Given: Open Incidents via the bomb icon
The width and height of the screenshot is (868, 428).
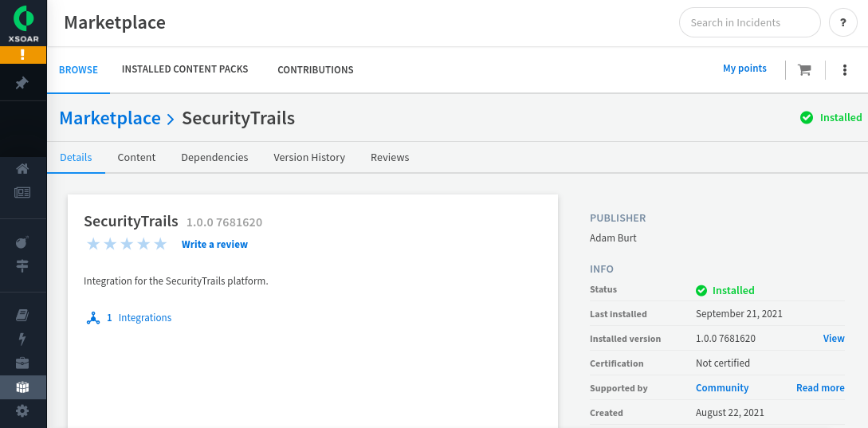Looking at the screenshot, I should click(x=22, y=242).
